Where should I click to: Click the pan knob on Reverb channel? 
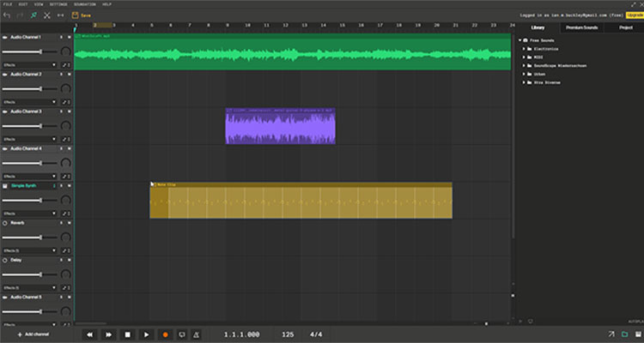pos(65,238)
